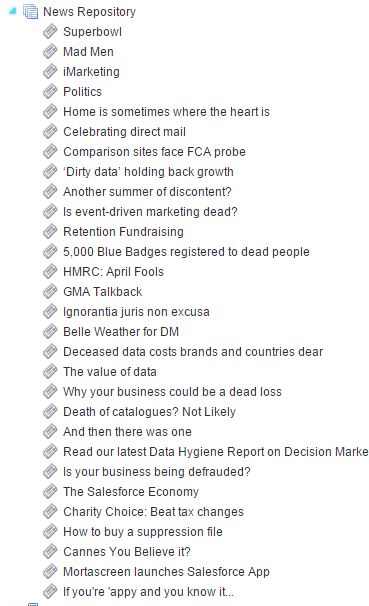This screenshot has height=606, width=369.
Task: Select Ignorantia juris non excusa
Action: (x=136, y=312)
